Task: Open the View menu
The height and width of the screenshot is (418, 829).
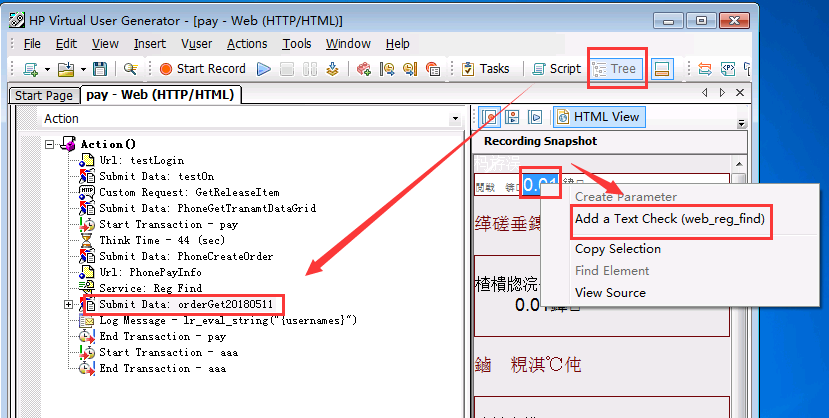Action: (x=105, y=44)
